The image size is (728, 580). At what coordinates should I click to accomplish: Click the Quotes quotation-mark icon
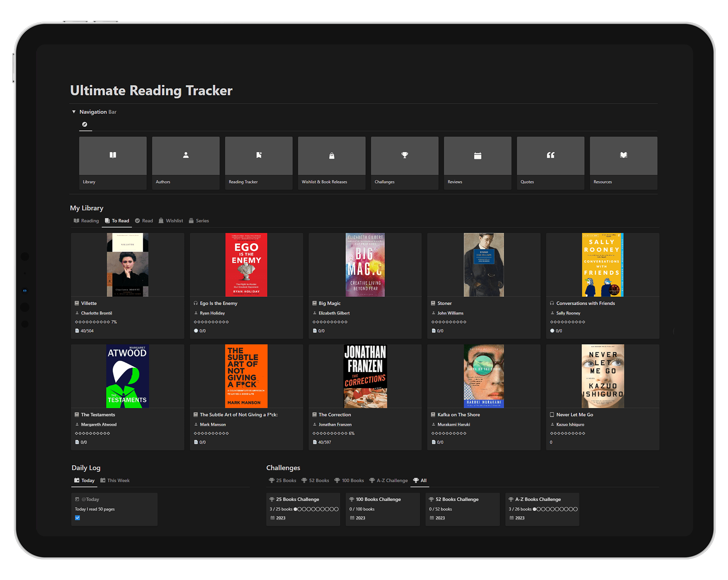point(550,155)
